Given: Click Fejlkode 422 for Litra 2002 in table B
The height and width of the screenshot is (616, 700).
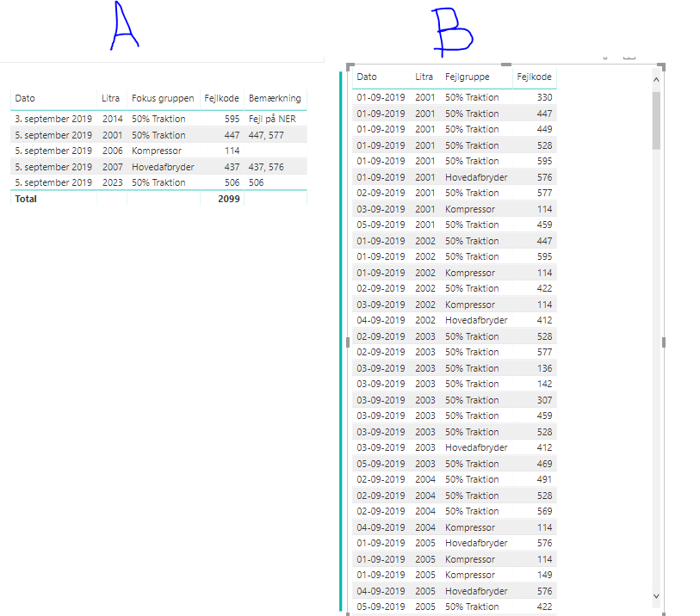Looking at the screenshot, I should click(545, 288).
